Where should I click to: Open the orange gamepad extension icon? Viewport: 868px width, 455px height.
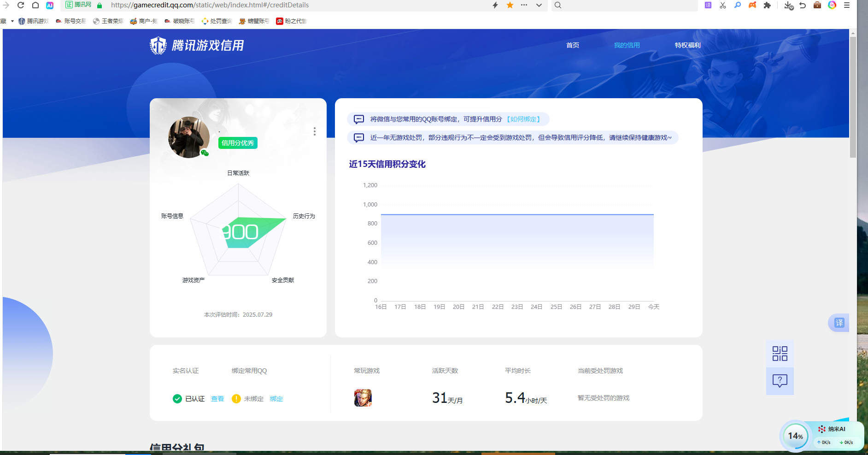[x=752, y=5]
